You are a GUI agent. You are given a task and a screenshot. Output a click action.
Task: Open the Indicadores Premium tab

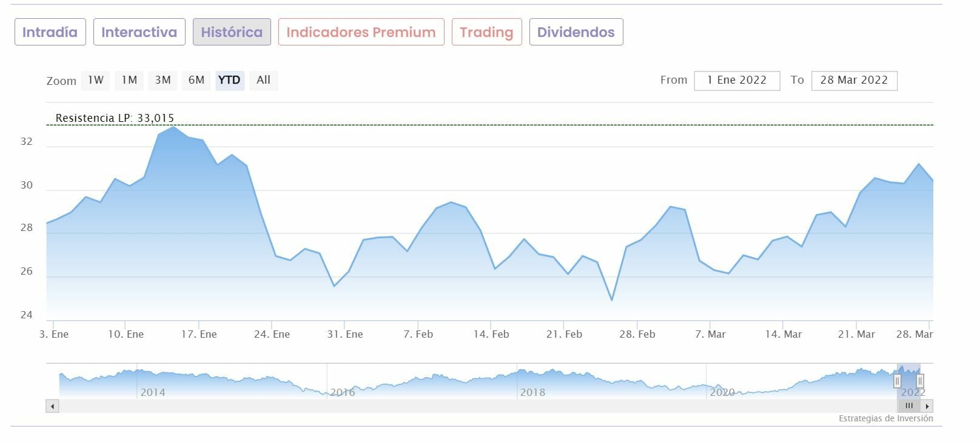pos(361,32)
